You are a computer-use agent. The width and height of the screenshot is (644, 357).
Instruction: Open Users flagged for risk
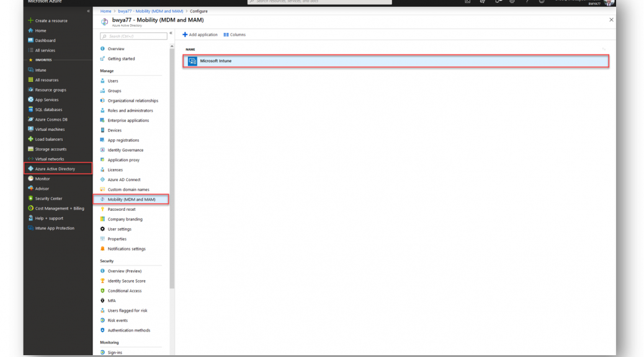click(x=127, y=311)
